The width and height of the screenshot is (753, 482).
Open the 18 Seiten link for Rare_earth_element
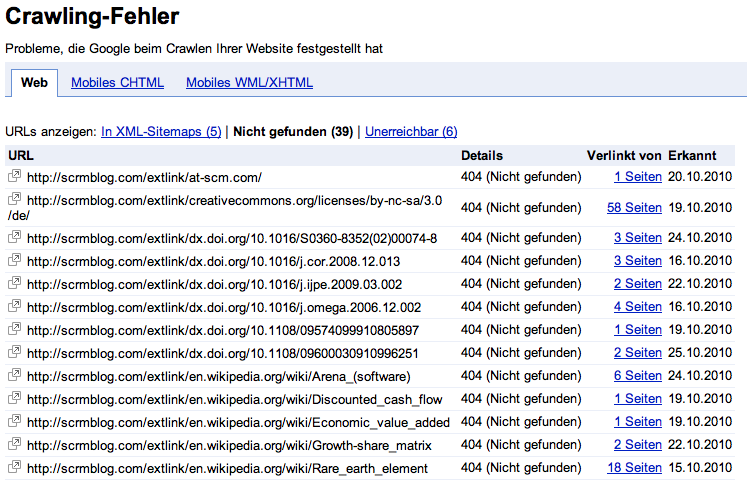634,468
